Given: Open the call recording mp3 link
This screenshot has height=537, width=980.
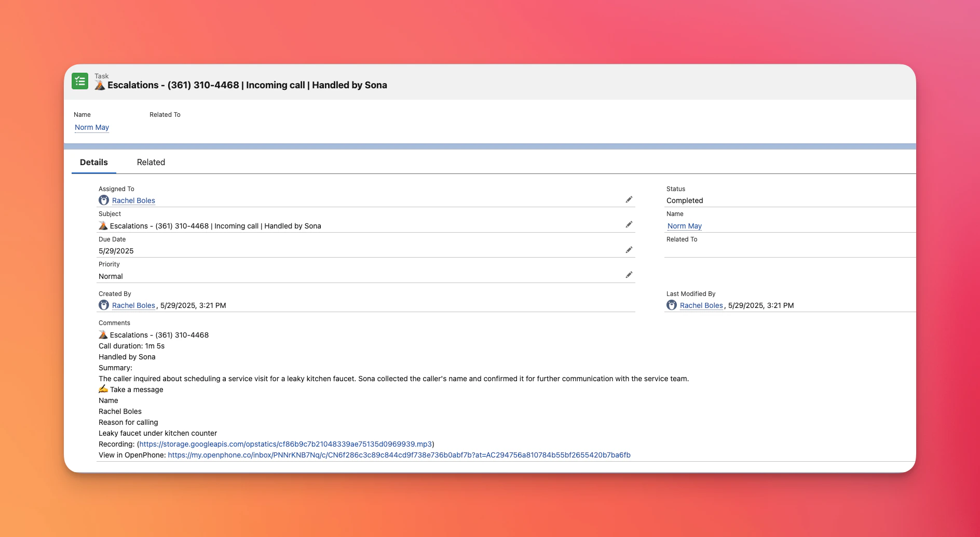Looking at the screenshot, I should point(285,444).
